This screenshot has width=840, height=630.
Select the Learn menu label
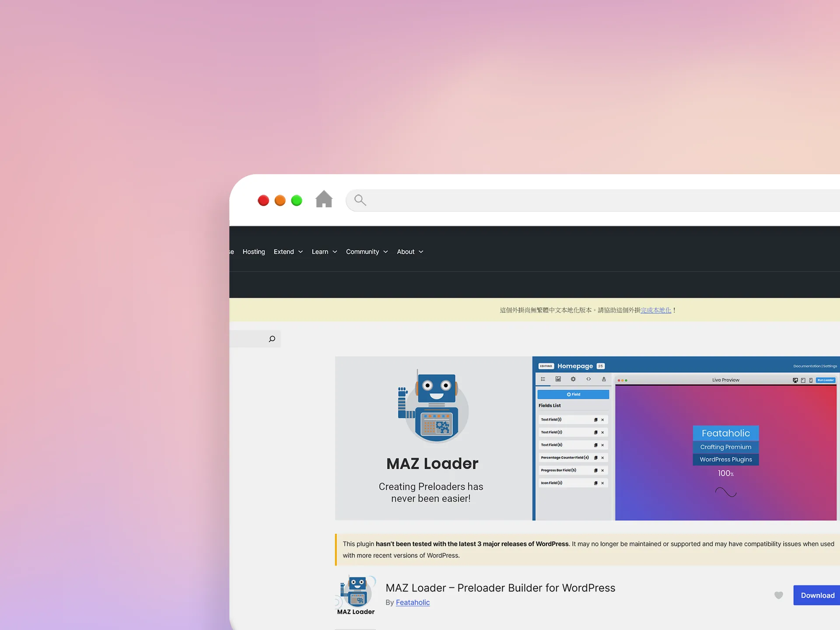tap(320, 252)
